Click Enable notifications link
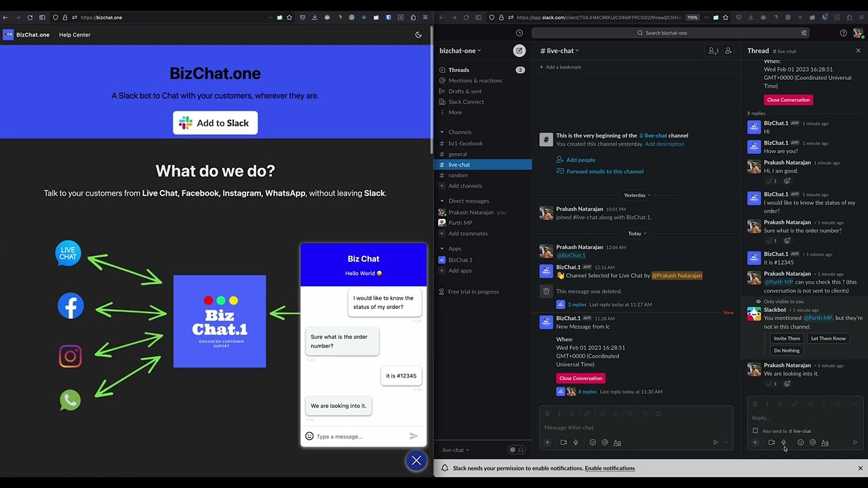868x488 pixels. pos(610,468)
